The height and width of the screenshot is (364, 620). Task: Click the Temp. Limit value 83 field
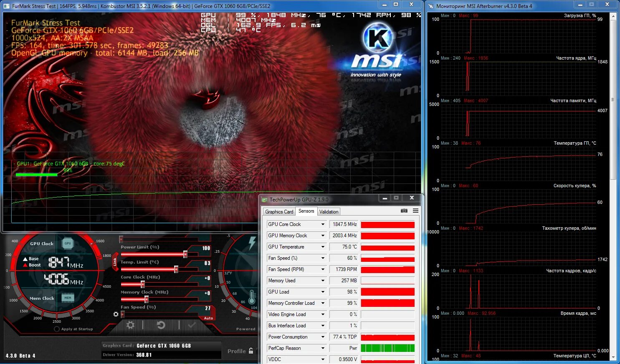click(x=207, y=263)
